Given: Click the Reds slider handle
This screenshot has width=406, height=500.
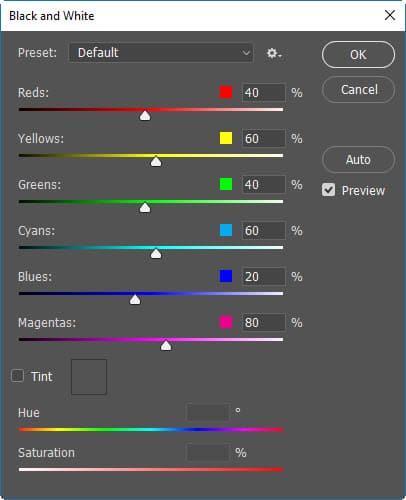Looking at the screenshot, I should 145,116.
